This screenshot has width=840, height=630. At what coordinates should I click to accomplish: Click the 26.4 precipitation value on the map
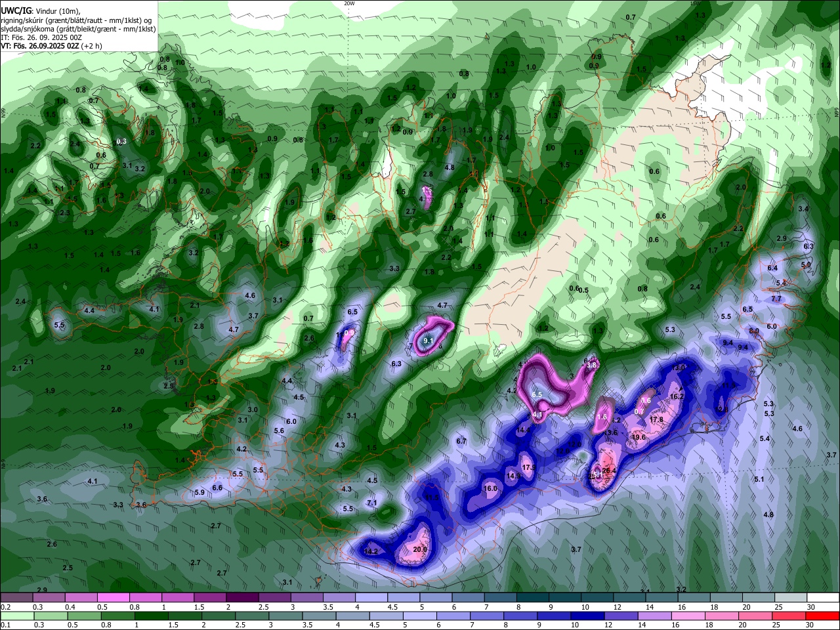click(x=609, y=471)
